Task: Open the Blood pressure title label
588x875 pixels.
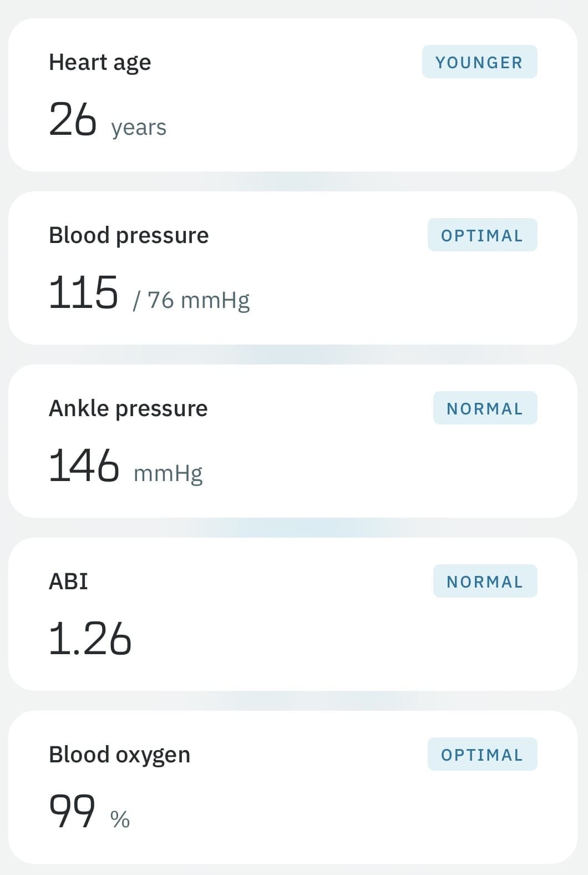Action: coord(129,235)
